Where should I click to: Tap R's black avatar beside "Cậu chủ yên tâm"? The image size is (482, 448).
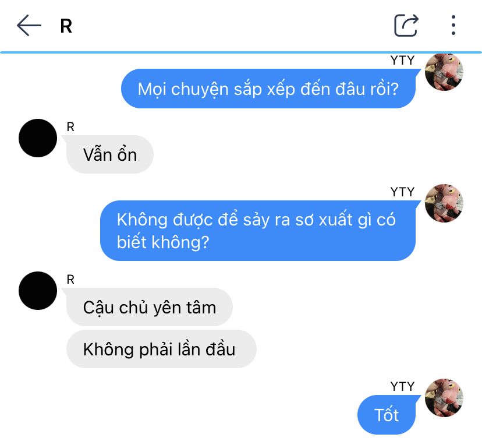tap(38, 291)
